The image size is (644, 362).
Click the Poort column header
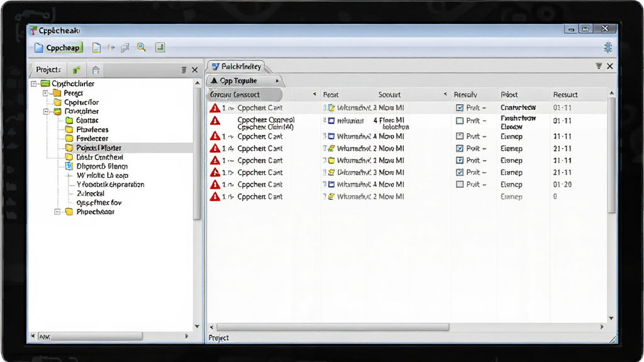(x=331, y=95)
